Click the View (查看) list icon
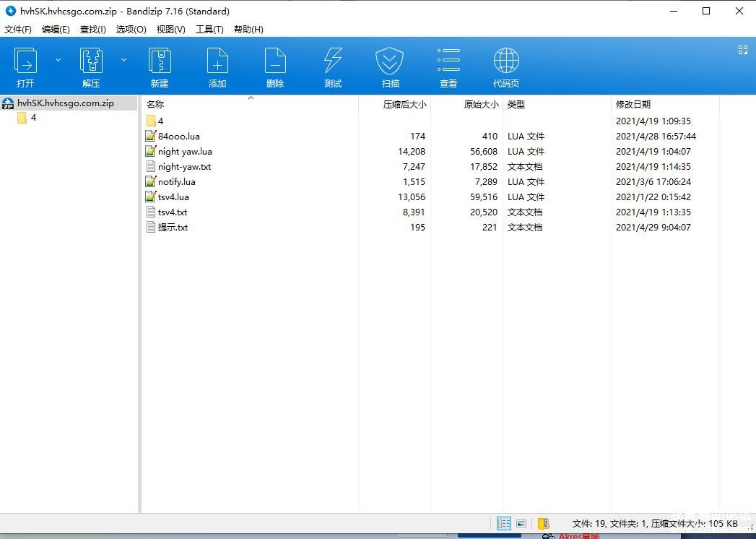 coord(448,60)
